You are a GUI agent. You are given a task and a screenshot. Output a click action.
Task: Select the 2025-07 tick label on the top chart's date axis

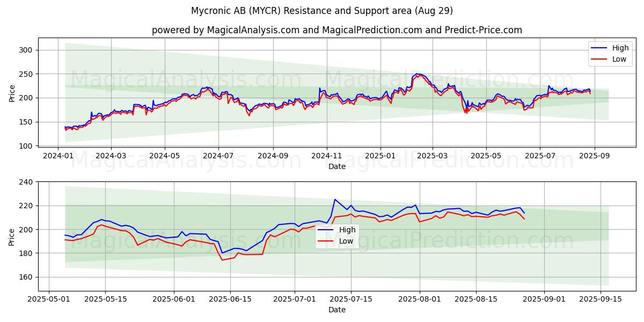coord(539,156)
